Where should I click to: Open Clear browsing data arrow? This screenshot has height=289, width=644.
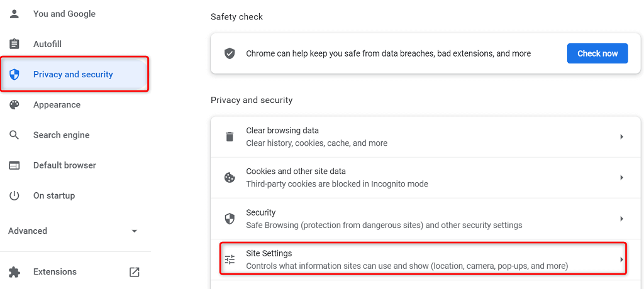621,137
